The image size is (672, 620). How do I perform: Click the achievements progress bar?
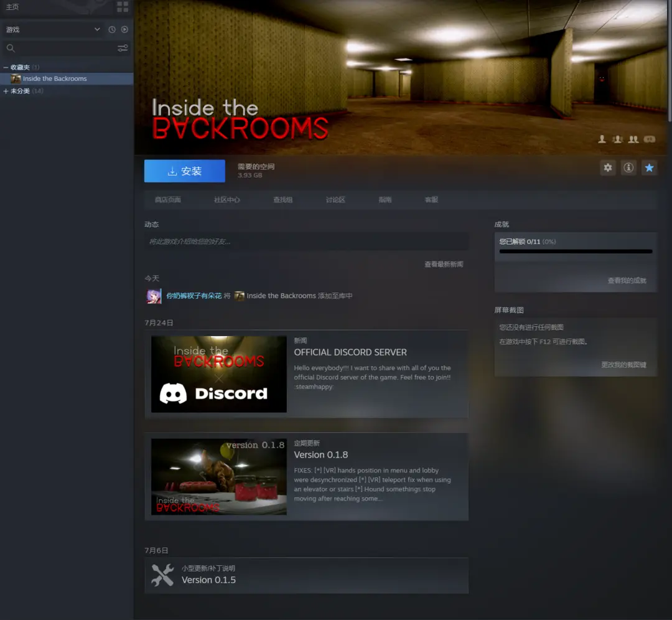[x=576, y=251]
